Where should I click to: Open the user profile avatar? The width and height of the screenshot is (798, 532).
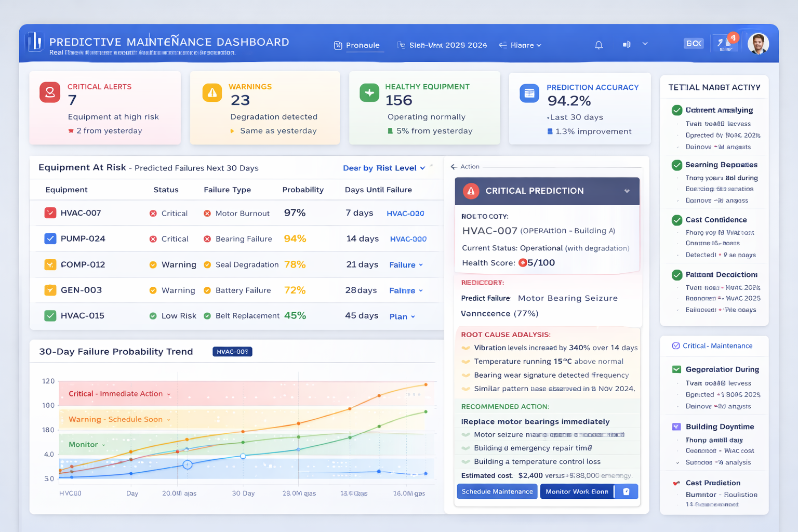tap(758, 44)
